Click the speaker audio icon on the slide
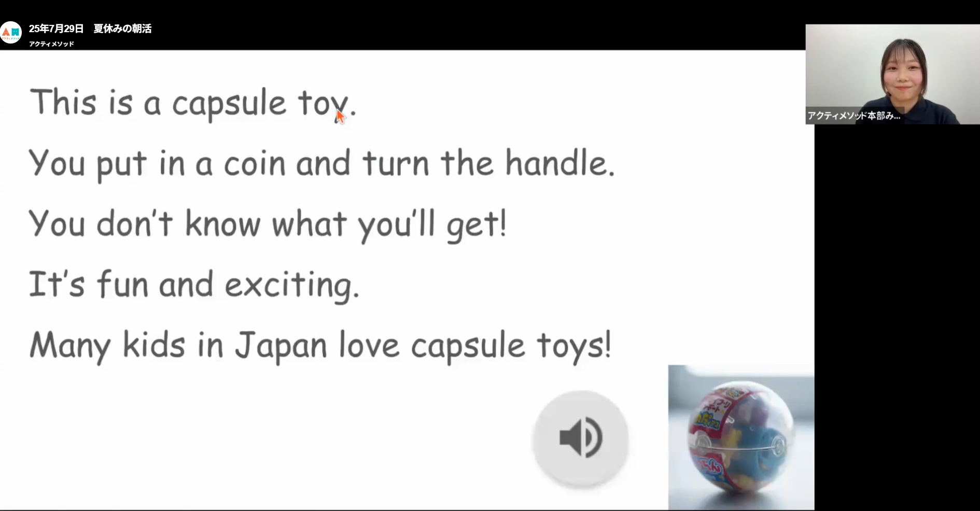The image size is (980, 511). 581,438
